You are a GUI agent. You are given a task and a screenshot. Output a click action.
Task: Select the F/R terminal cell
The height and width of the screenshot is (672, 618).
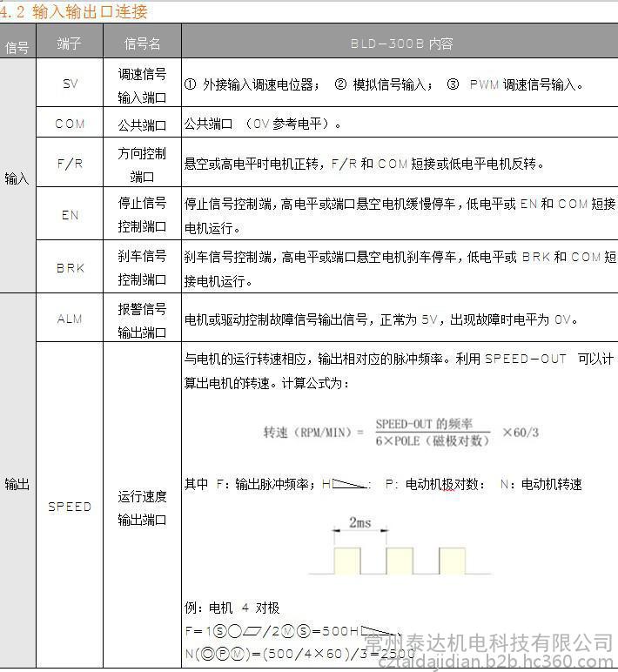click(x=70, y=163)
